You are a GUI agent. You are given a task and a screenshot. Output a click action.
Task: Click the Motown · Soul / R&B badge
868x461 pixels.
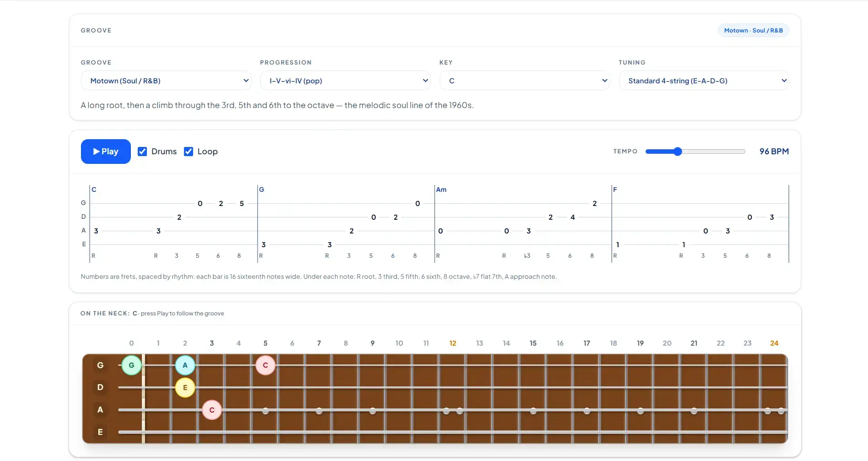[754, 31]
